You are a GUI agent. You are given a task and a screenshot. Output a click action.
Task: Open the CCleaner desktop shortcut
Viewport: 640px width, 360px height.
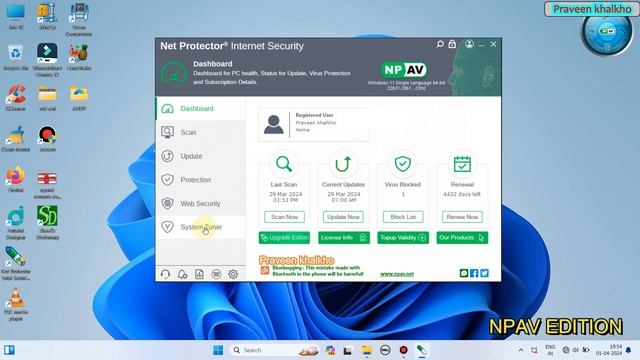pyautogui.click(x=16, y=98)
